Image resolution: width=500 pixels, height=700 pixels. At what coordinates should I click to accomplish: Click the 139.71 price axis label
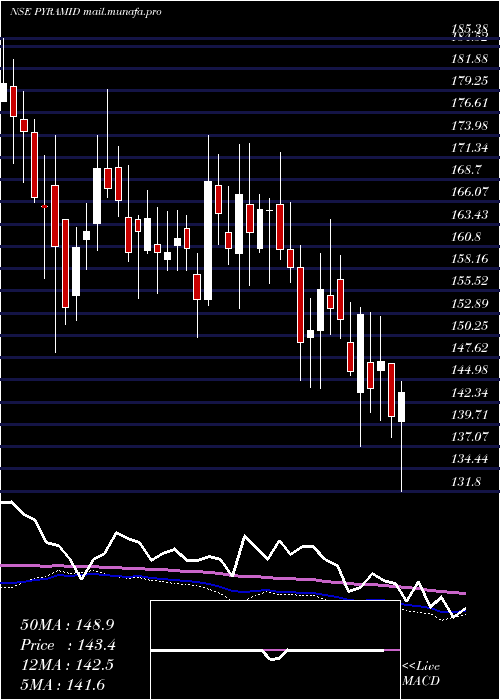pyautogui.click(x=469, y=415)
